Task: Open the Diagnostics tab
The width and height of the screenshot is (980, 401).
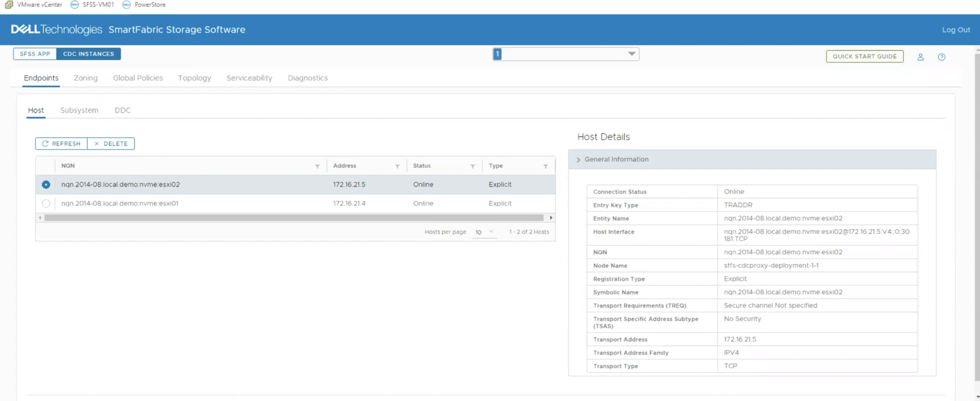Action: 308,78
